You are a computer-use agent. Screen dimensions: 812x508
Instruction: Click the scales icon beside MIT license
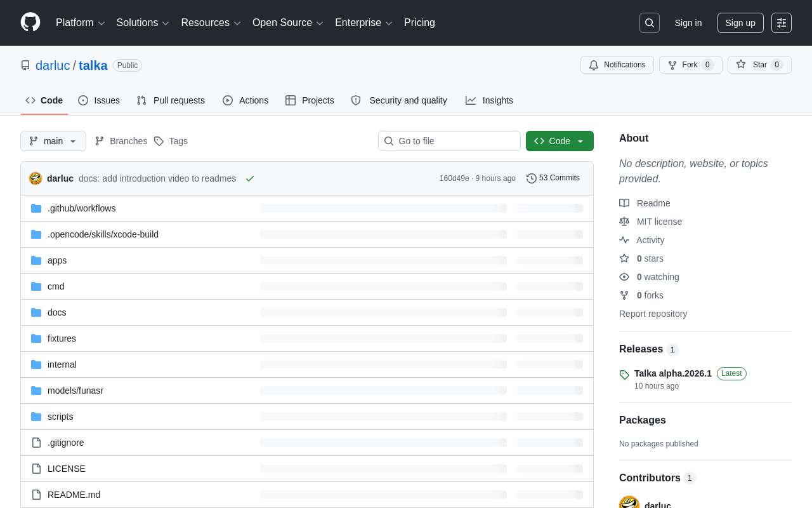[x=624, y=222]
